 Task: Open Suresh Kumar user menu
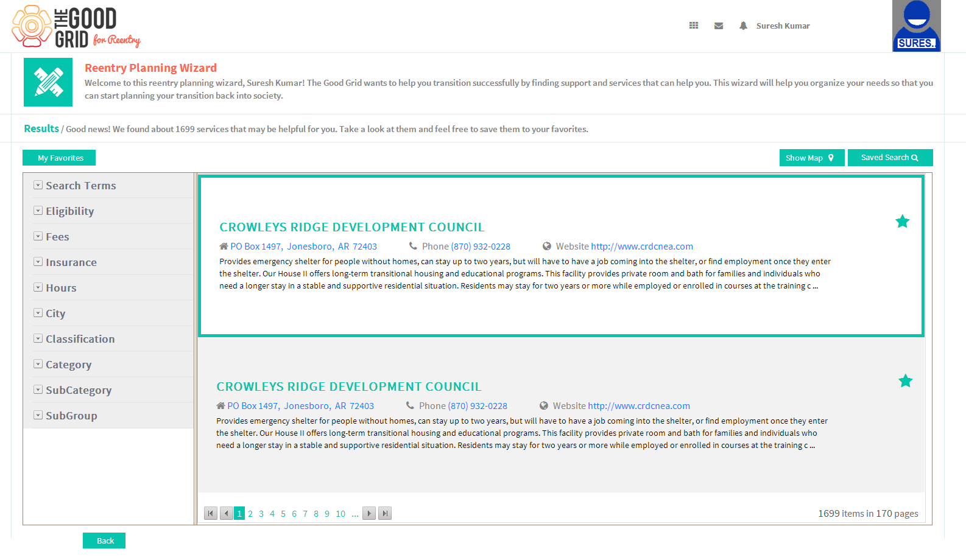pos(783,26)
